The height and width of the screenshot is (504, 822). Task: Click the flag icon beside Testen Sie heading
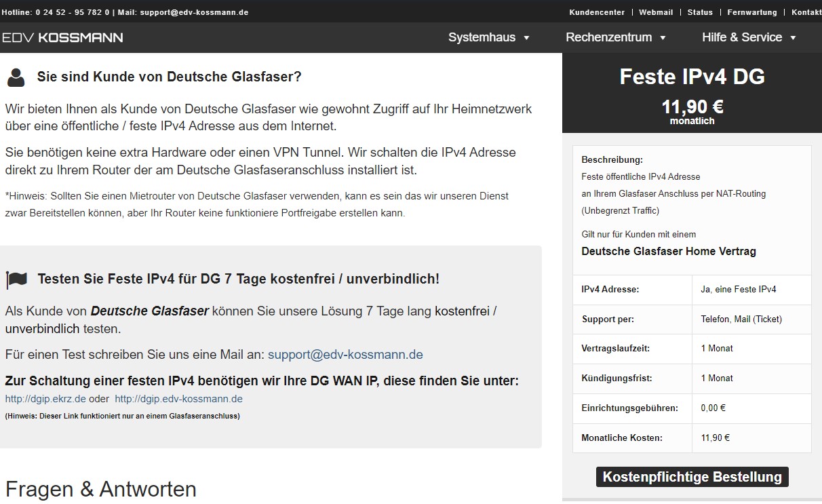(x=16, y=279)
